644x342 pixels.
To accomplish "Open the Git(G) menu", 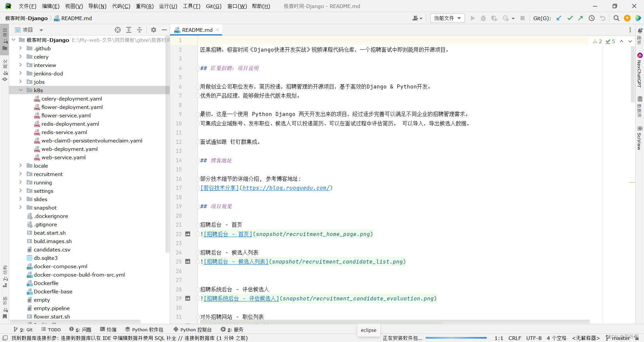I will coord(213,6).
